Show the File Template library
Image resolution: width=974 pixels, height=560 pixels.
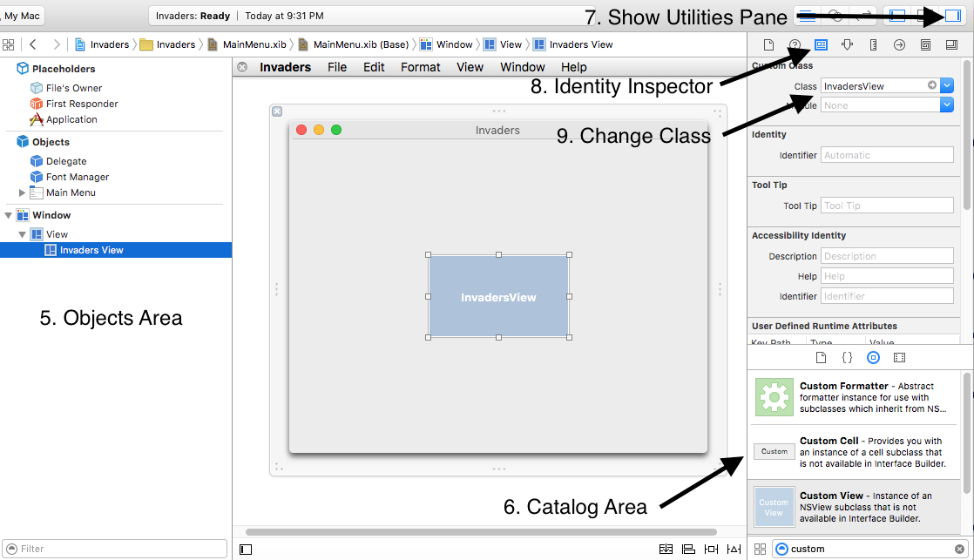822,358
